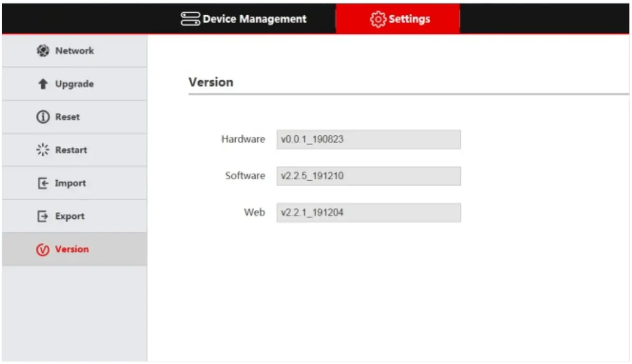The image size is (632, 364).
Task: Click the Device Management stack icon
Action: [x=189, y=18]
